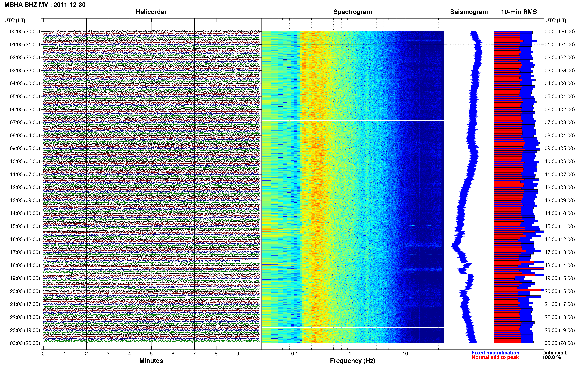Click the right '10:00 (06:00)' time label
Viewport: 588px width, 368px height.
tap(560, 161)
